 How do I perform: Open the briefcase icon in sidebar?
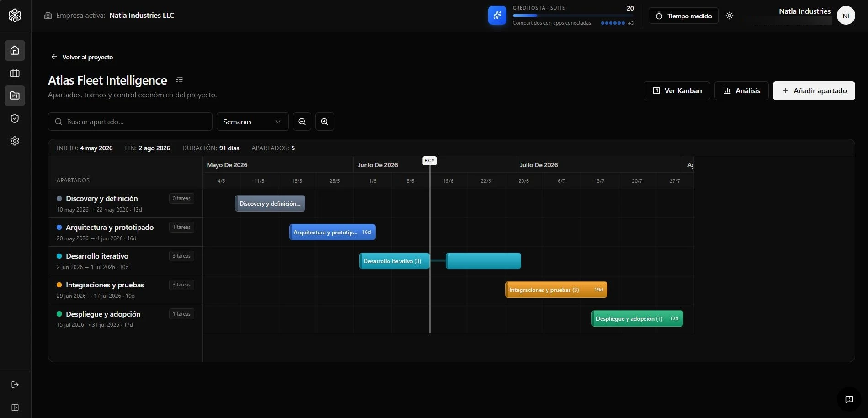pyautogui.click(x=15, y=73)
